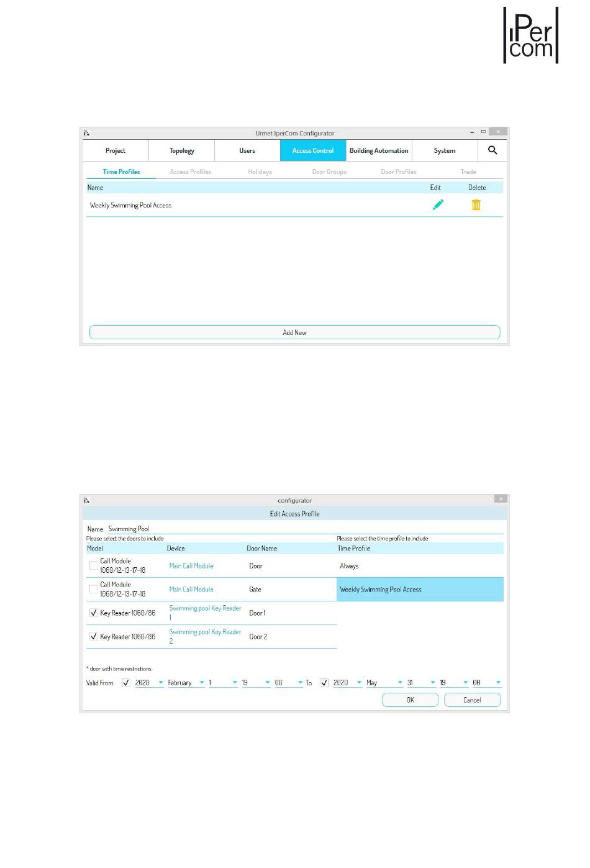Open the To day dropdown showing 31

point(421,682)
